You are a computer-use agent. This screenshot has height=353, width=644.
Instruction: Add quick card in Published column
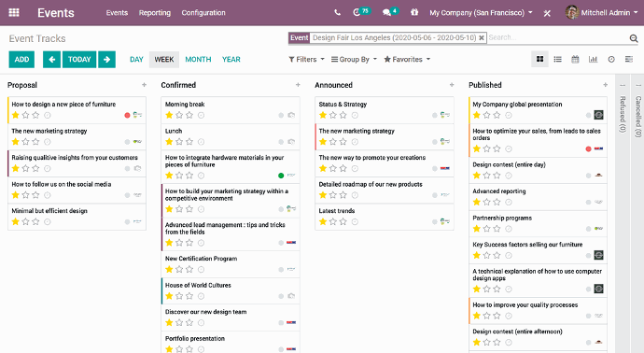pyautogui.click(x=605, y=85)
